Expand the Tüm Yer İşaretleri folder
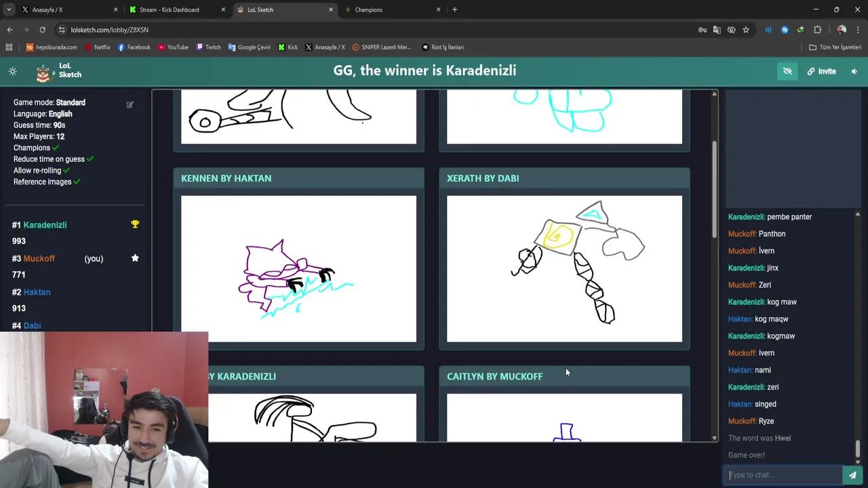Viewport: 868px width, 488px height. pos(835,47)
